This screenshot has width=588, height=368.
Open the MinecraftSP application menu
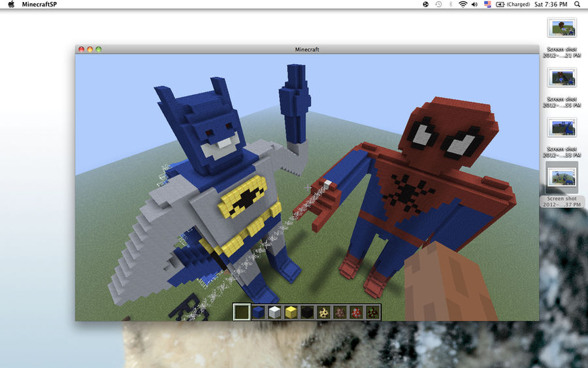(x=39, y=5)
